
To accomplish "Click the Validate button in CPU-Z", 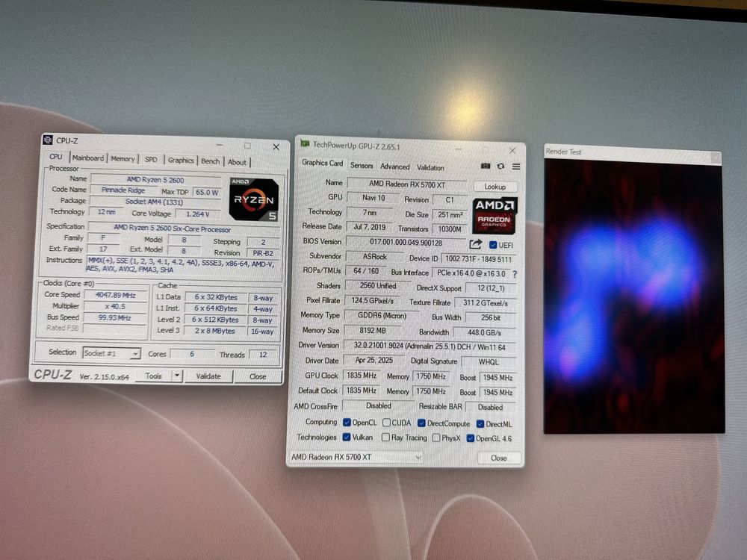I will coord(208,376).
